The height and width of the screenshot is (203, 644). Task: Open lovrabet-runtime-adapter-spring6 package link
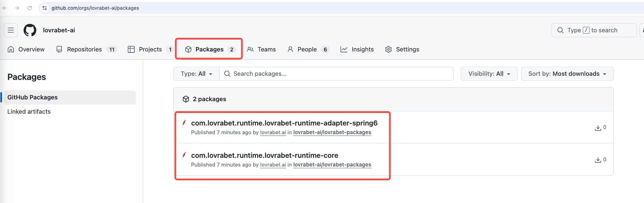pos(284,123)
